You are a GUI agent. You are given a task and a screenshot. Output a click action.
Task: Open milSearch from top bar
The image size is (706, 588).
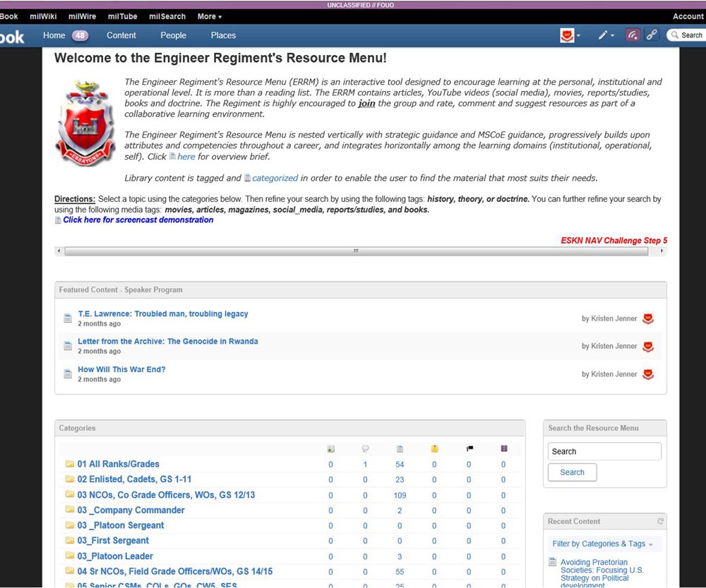167,16
